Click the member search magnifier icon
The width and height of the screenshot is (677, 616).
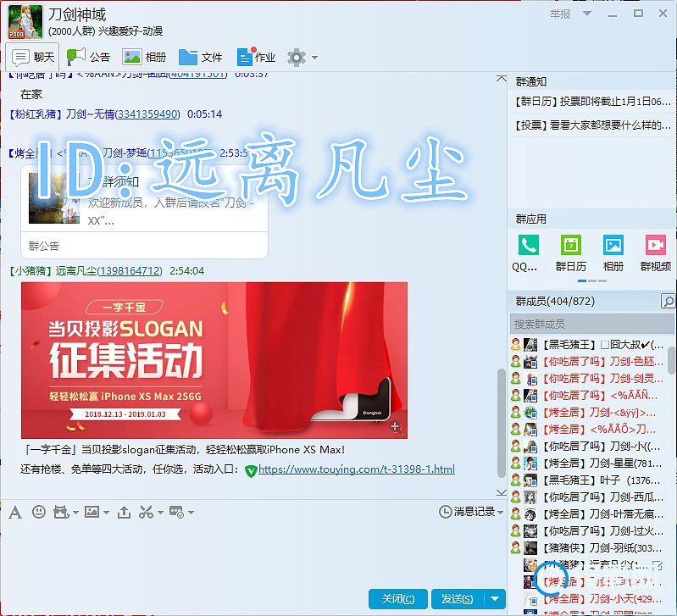tap(668, 302)
